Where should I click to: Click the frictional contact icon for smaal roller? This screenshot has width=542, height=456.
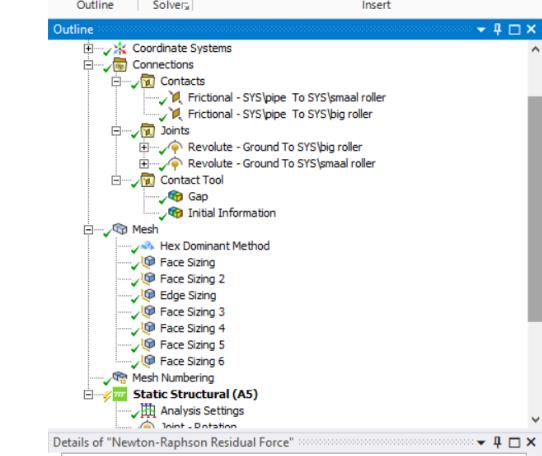[175, 98]
